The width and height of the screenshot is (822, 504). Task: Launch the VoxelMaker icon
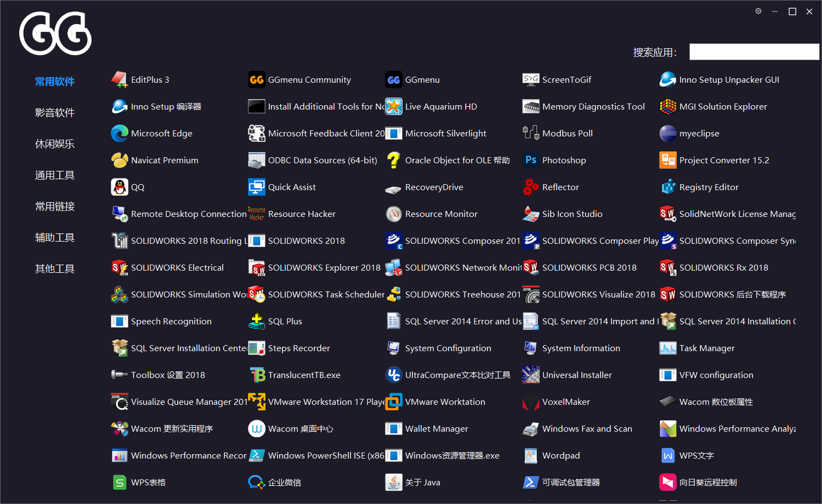[531, 402]
